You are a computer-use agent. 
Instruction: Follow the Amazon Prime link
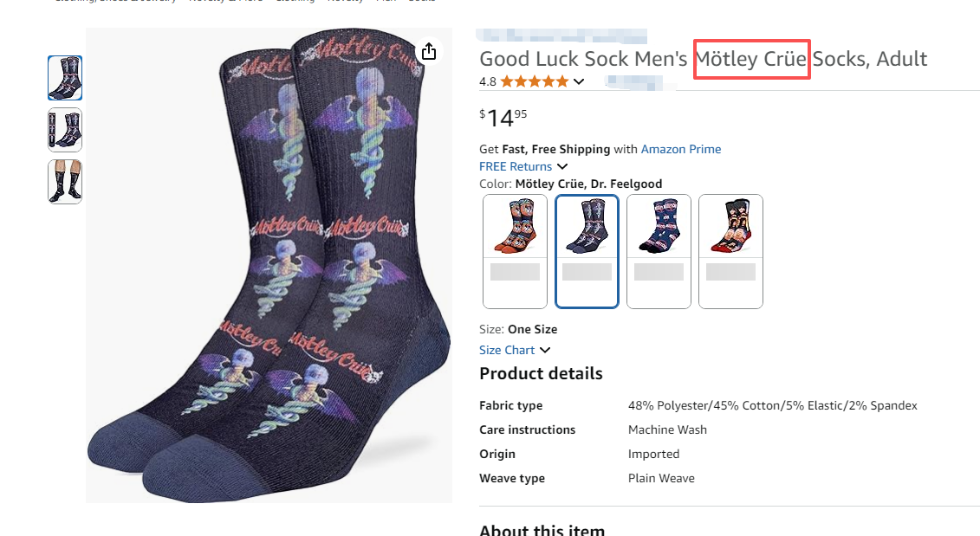(680, 149)
